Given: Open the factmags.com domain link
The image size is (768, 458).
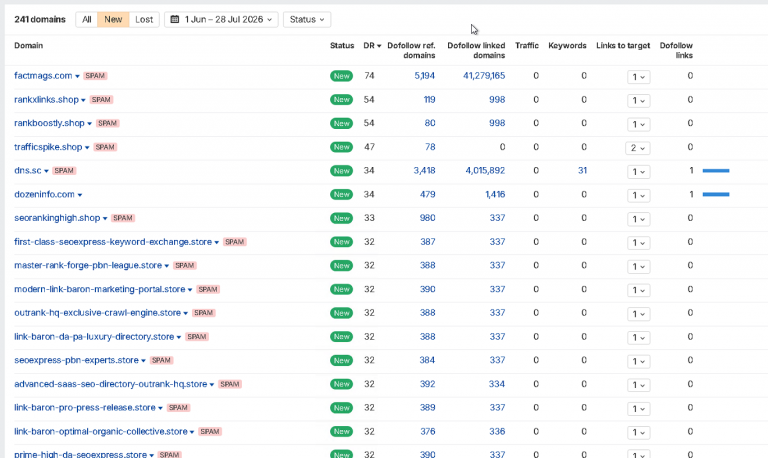Looking at the screenshot, I should pyautogui.click(x=43, y=76).
